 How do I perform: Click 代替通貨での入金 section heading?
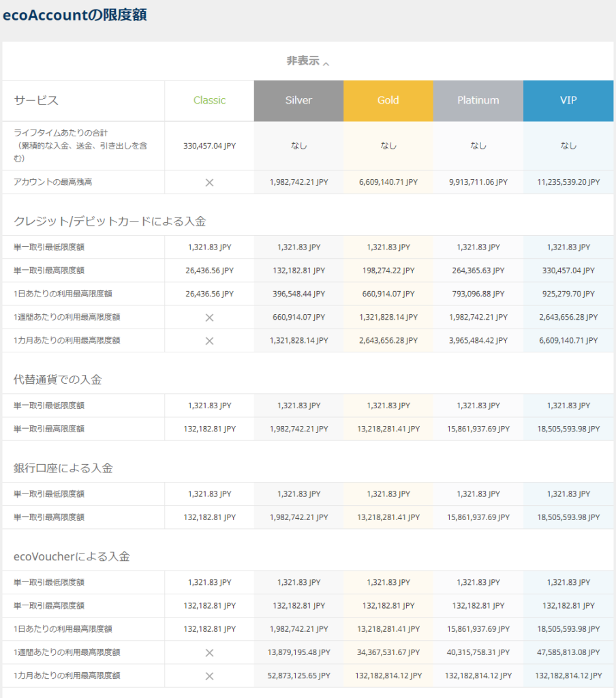point(57,379)
